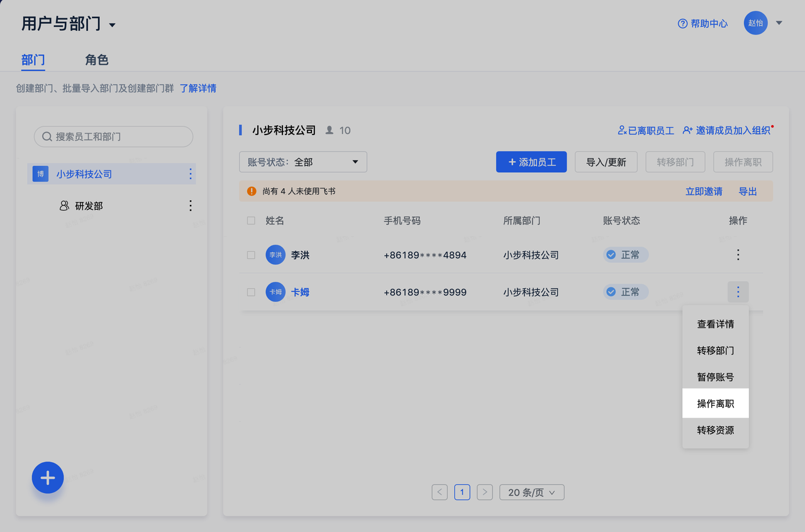
Task: Expand the 用户与部门 title dropdown
Action: pyautogui.click(x=113, y=25)
